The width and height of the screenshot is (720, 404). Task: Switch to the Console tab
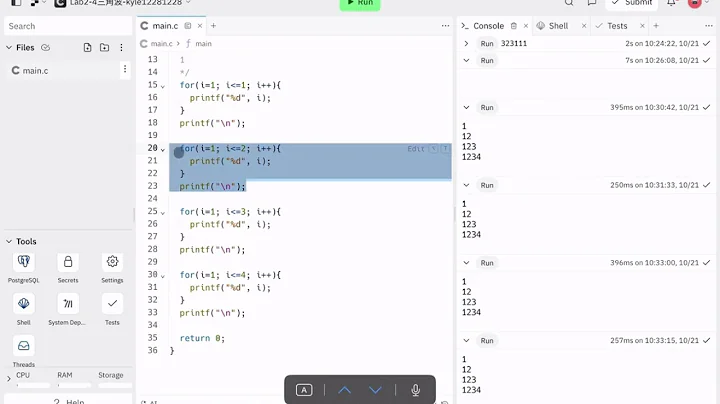(x=488, y=26)
